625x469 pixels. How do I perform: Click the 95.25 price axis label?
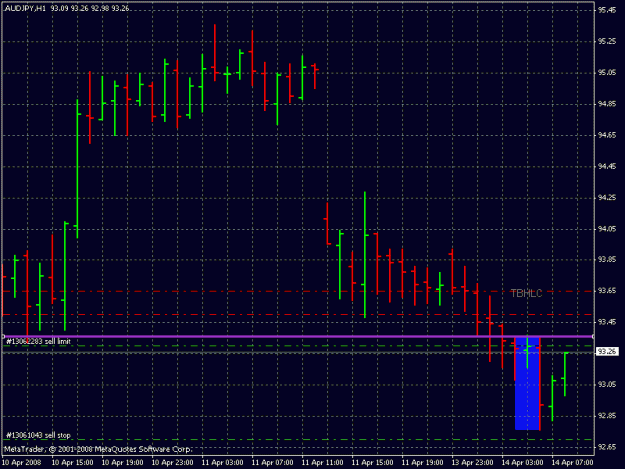(607, 41)
